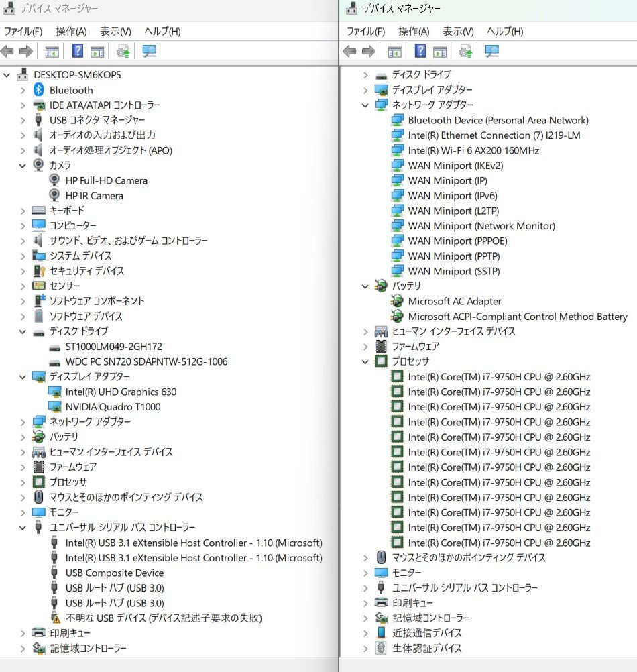Click Back arrow in left Device Manager toolbar
Image resolution: width=637 pixels, height=672 pixels.
pos(7,52)
